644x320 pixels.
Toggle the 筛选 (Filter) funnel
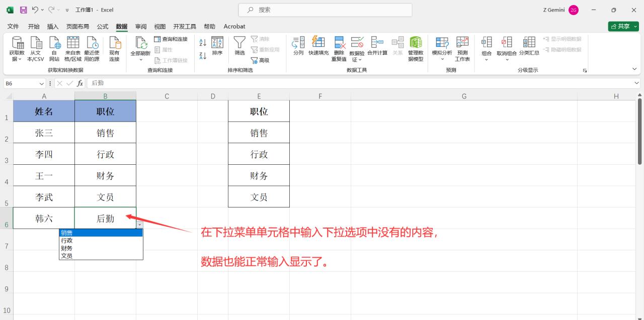click(x=239, y=46)
